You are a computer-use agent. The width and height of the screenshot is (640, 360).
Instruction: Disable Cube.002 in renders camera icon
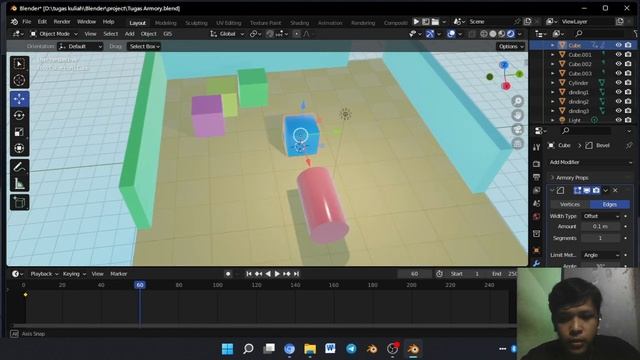pos(628,64)
